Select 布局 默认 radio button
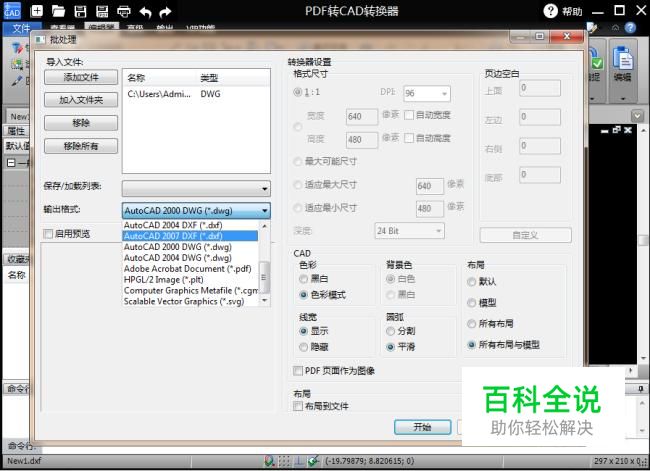The image size is (650, 471). click(x=471, y=282)
